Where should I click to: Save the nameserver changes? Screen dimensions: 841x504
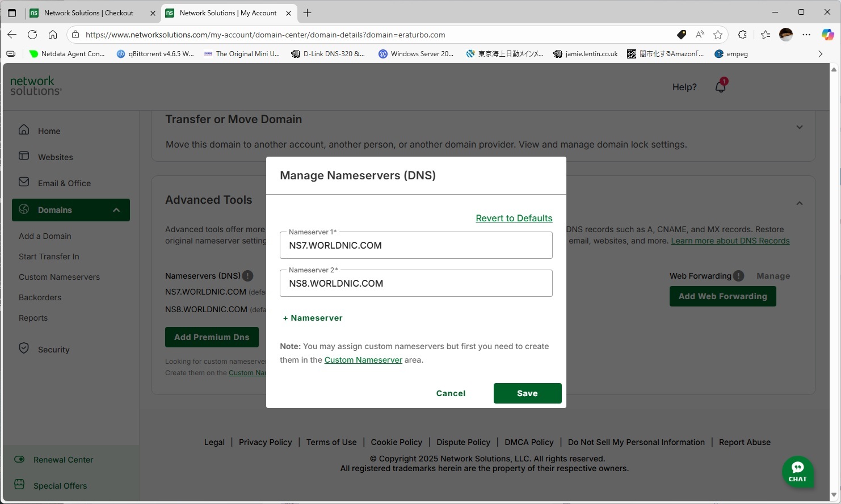point(528,393)
